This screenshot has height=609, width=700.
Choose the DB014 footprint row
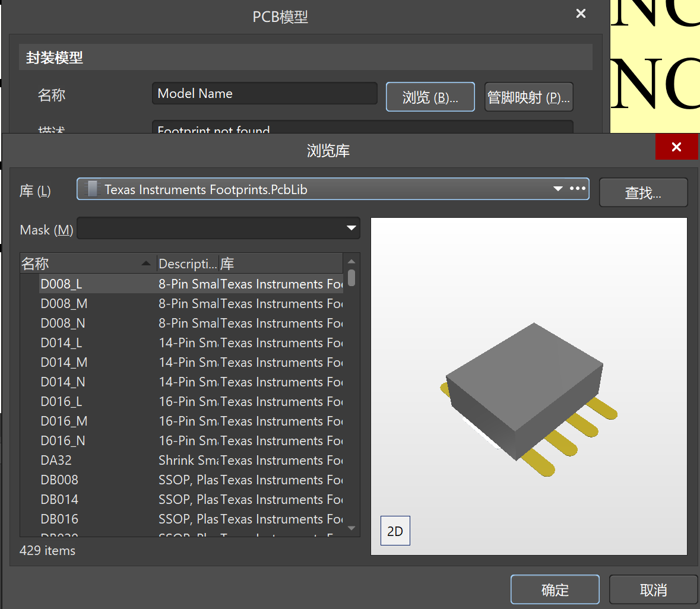coord(59,500)
